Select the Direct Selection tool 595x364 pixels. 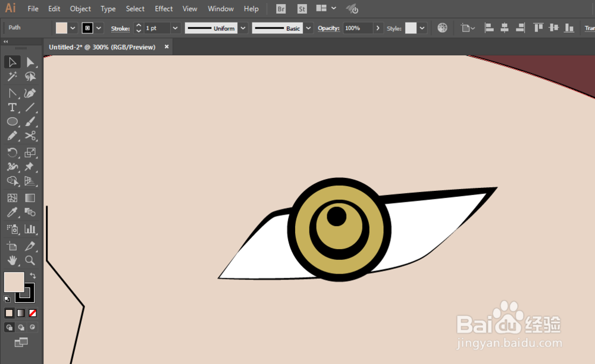[30, 62]
